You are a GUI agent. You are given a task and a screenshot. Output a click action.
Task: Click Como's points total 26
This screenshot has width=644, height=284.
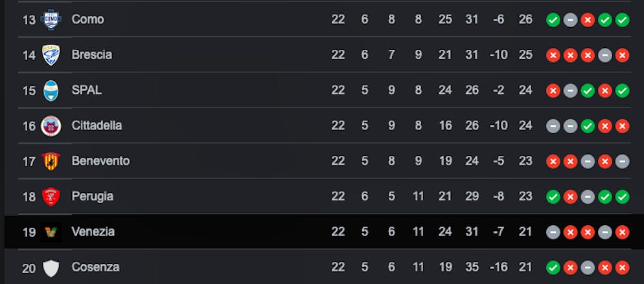(525, 19)
